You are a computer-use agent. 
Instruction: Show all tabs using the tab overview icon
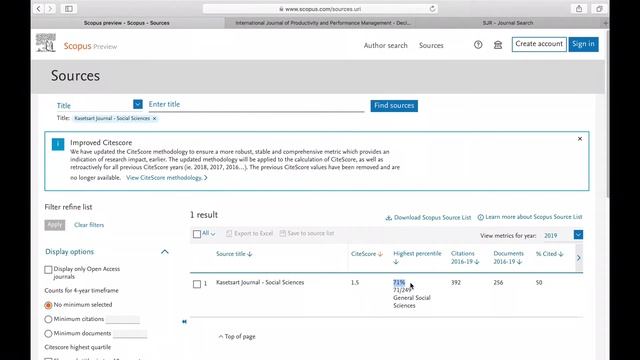[599, 9]
